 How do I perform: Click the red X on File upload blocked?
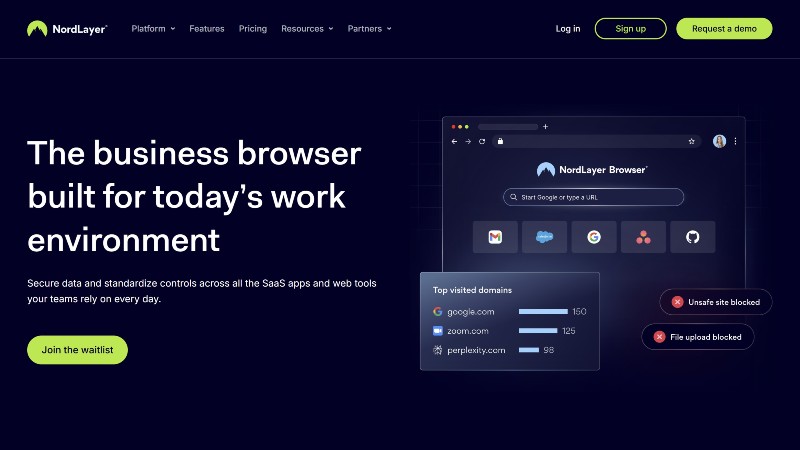click(659, 337)
